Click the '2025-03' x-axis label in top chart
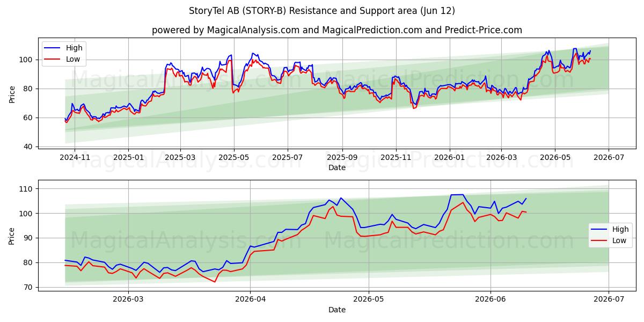Image resolution: width=644 pixels, height=322 pixels. pos(180,157)
